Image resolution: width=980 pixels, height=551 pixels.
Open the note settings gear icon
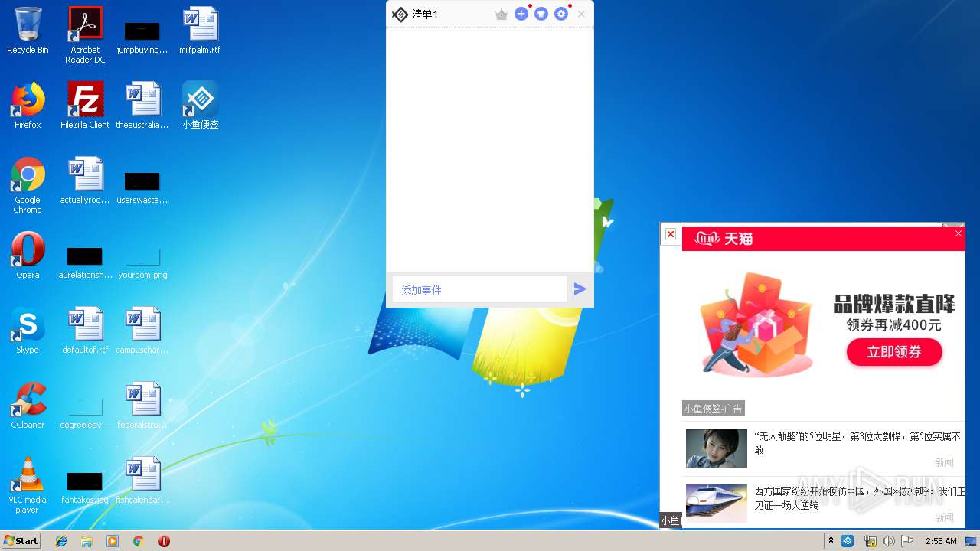pyautogui.click(x=561, y=14)
